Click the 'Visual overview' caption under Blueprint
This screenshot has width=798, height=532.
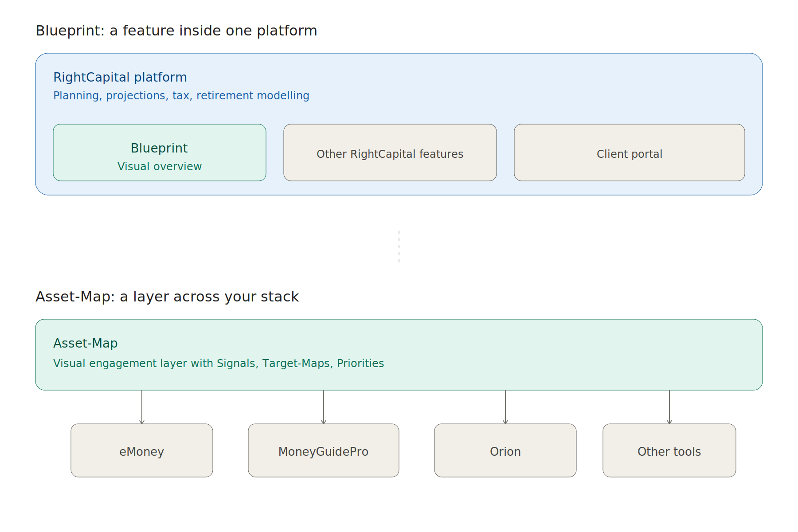tap(159, 167)
